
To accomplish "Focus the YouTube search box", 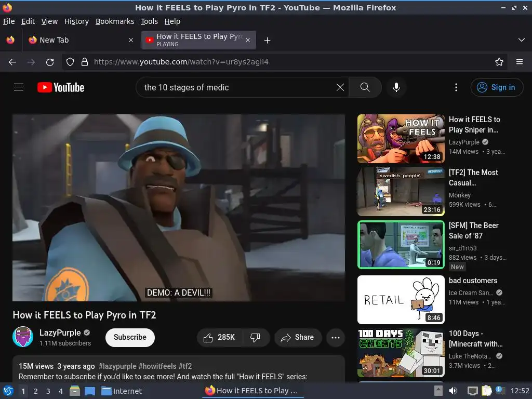I will [x=237, y=87].
